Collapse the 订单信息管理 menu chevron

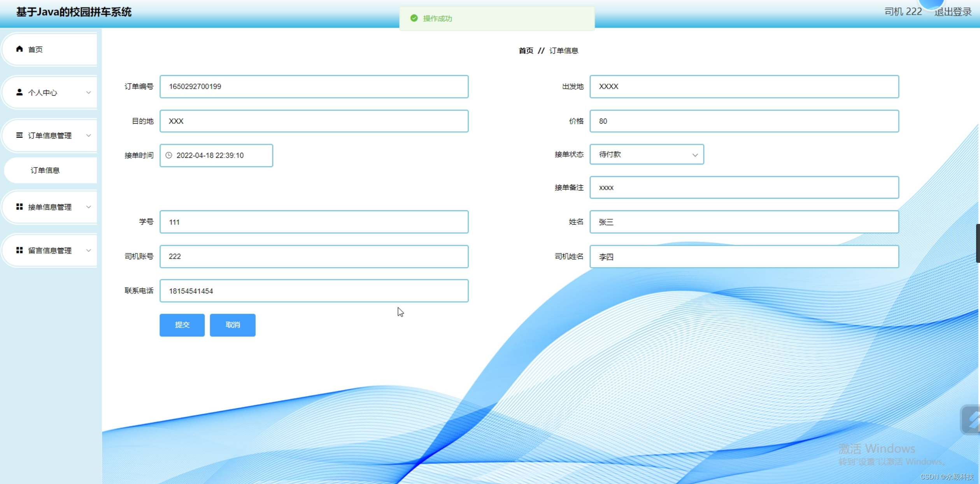[89, 136]
